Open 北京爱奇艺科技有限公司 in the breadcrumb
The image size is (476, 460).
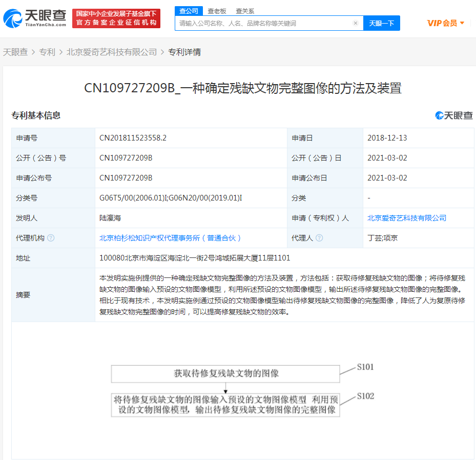(x=112, y=52)
